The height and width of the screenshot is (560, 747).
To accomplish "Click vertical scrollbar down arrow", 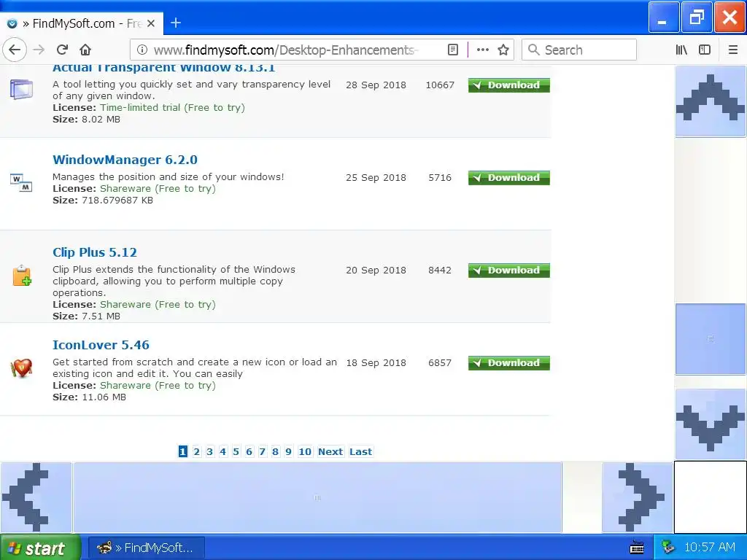I will (x=711, y=424).
